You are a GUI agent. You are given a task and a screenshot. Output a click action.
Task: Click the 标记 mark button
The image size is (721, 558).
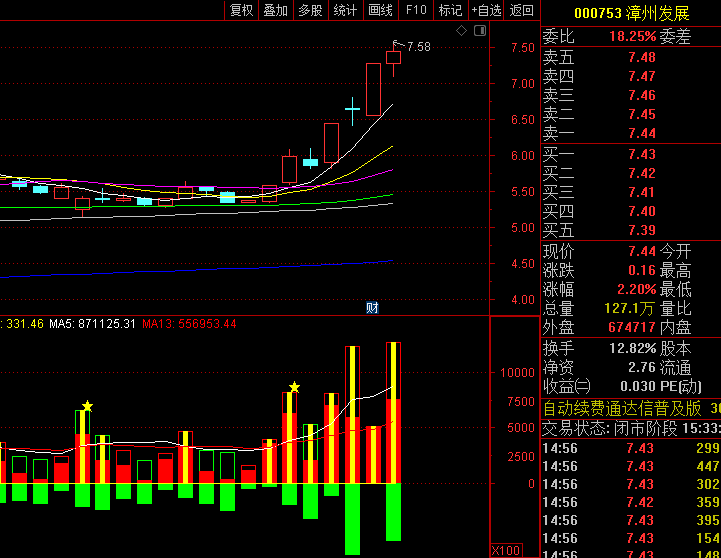(450, 10)
